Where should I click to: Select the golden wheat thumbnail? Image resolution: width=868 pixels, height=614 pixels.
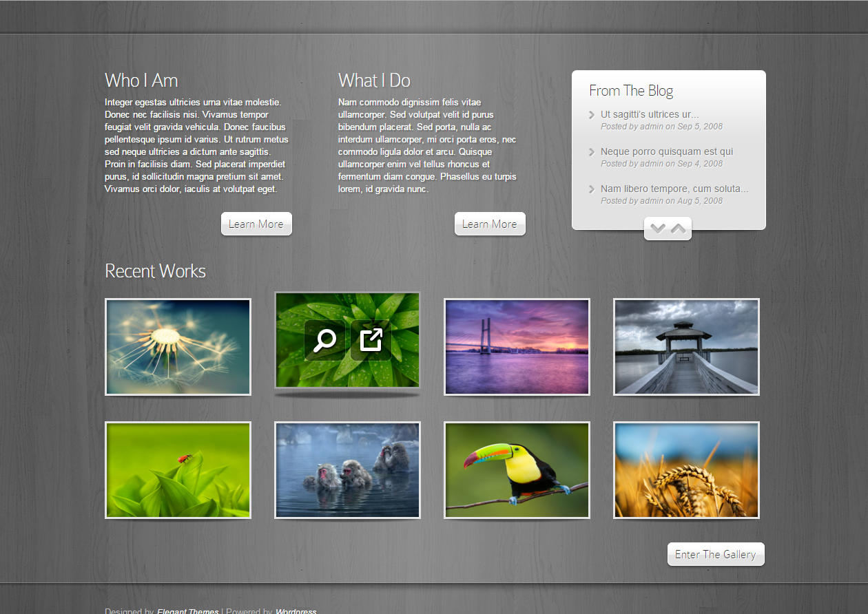(686, 470)
